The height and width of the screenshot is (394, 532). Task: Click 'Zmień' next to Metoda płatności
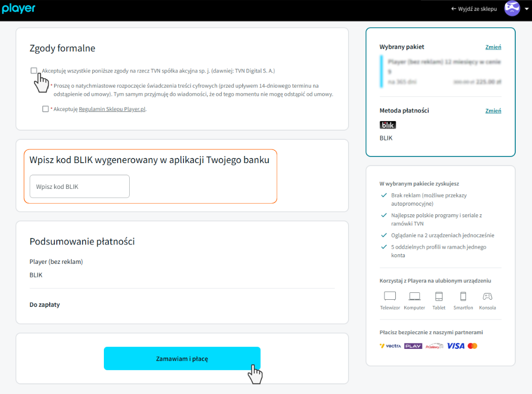point(493,110)
